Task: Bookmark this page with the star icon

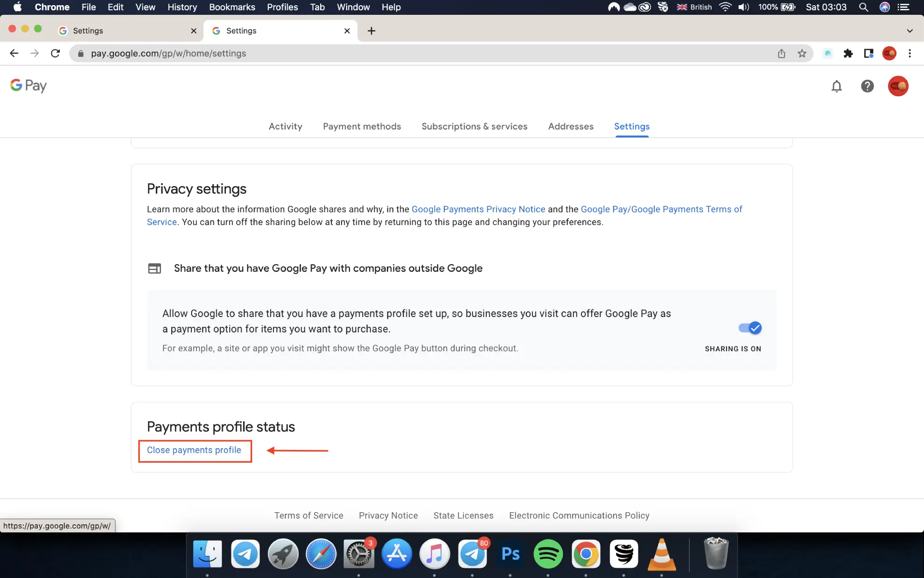Action: [802, 54]
